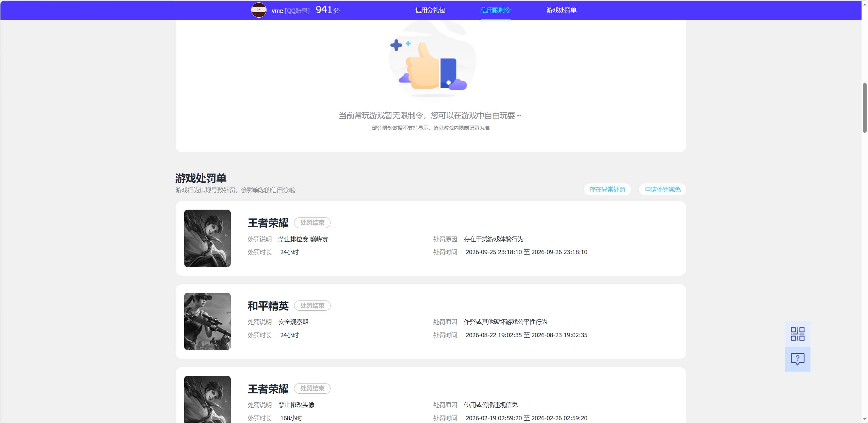Click the scrollbar down arrow
868x423 pixels.
[x=865, y=420]
